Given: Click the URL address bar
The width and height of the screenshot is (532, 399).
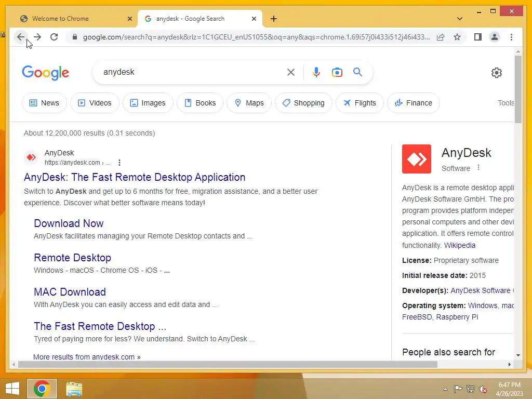Looking at the screenshot, I should point(257,37).
